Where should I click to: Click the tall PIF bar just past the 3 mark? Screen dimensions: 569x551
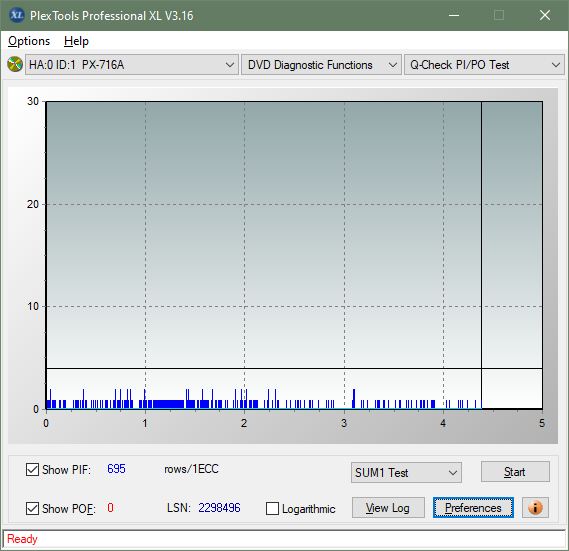pyautogui.click(x=353, y=399)
